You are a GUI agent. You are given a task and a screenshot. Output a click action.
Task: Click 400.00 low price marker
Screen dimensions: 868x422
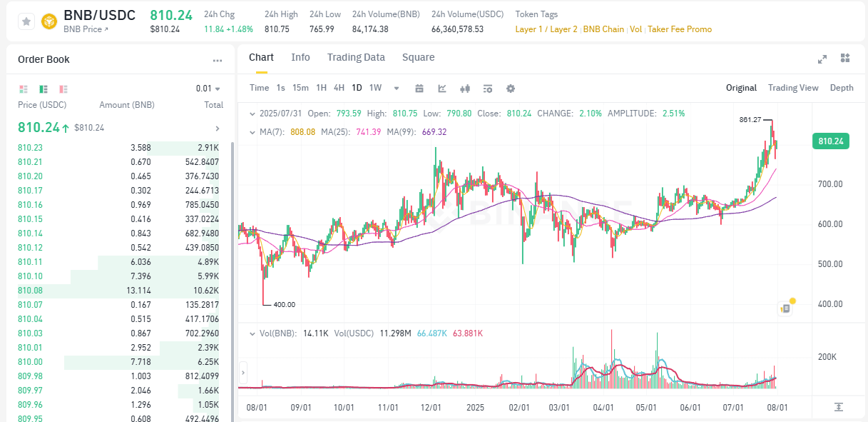[x=284, y=304]
